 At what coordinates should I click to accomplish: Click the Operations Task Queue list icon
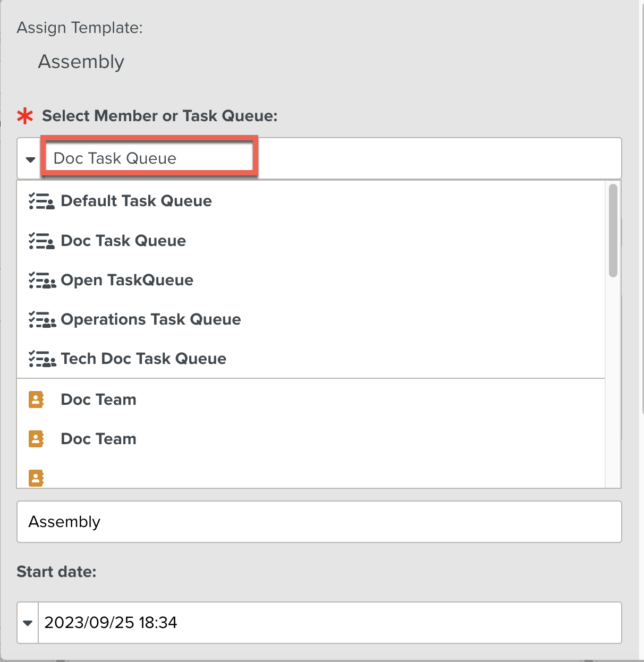coord(41,320)
